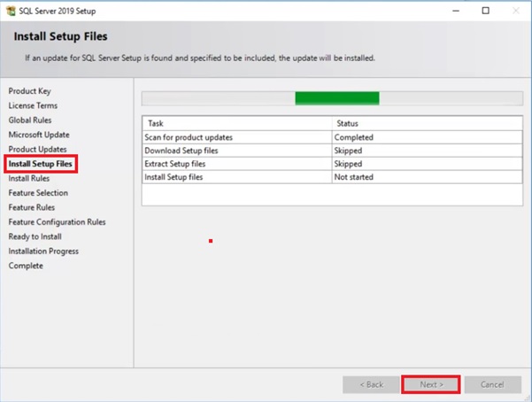Click the 'Skipped' status for Extract Setup files
This screenshot has height=402, width=532.
click(428, 164)
